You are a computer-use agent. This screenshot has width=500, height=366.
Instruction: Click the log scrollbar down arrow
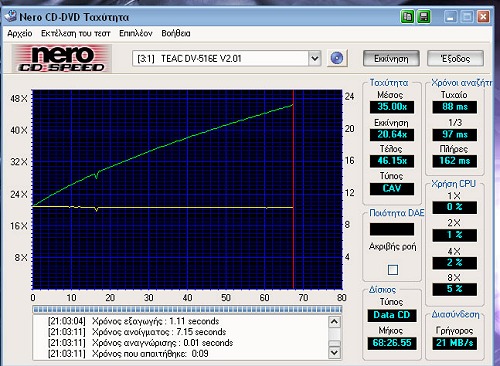click(x=334, y=352)
